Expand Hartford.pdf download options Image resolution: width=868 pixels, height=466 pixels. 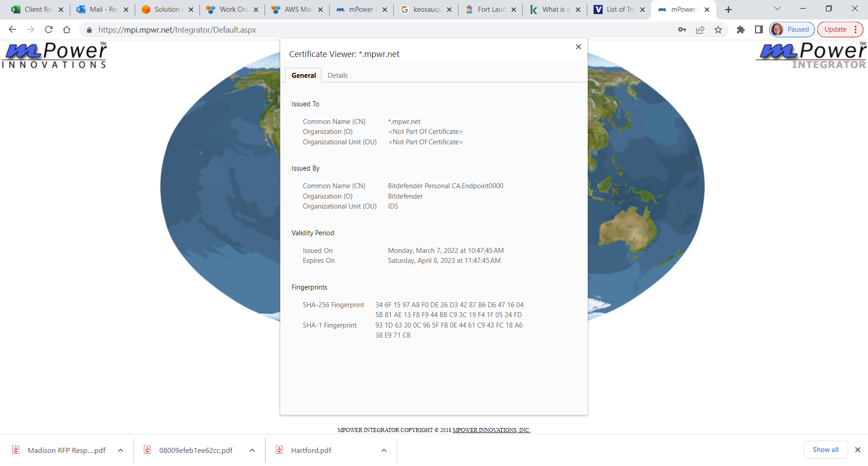[384, 450]
